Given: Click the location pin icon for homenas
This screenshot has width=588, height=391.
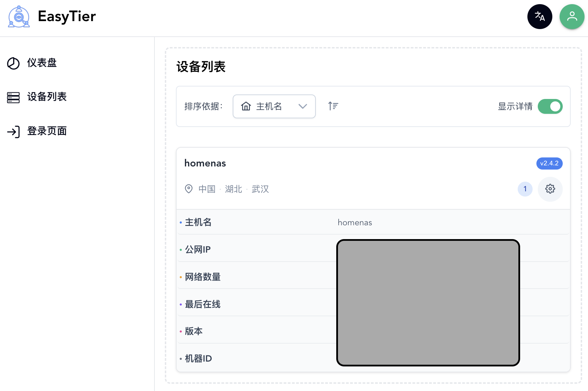Looking at the screenshot, I should tap(189, 189).
